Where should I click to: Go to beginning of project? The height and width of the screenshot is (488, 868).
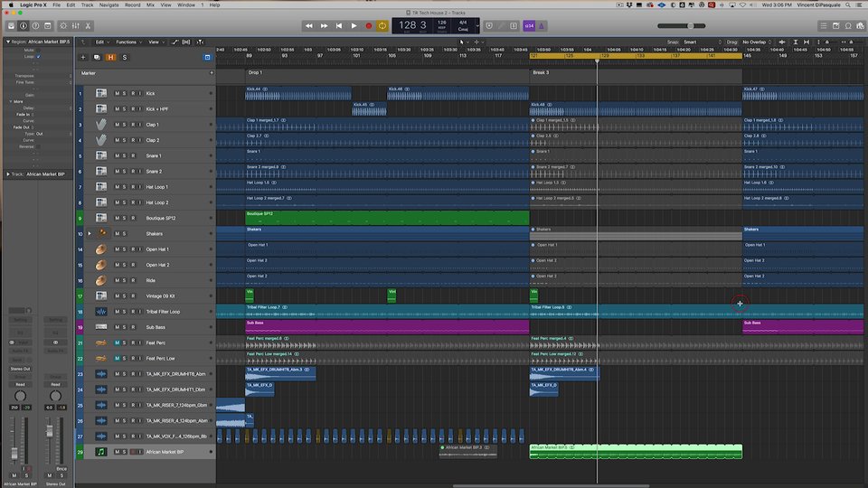(339, 26)
